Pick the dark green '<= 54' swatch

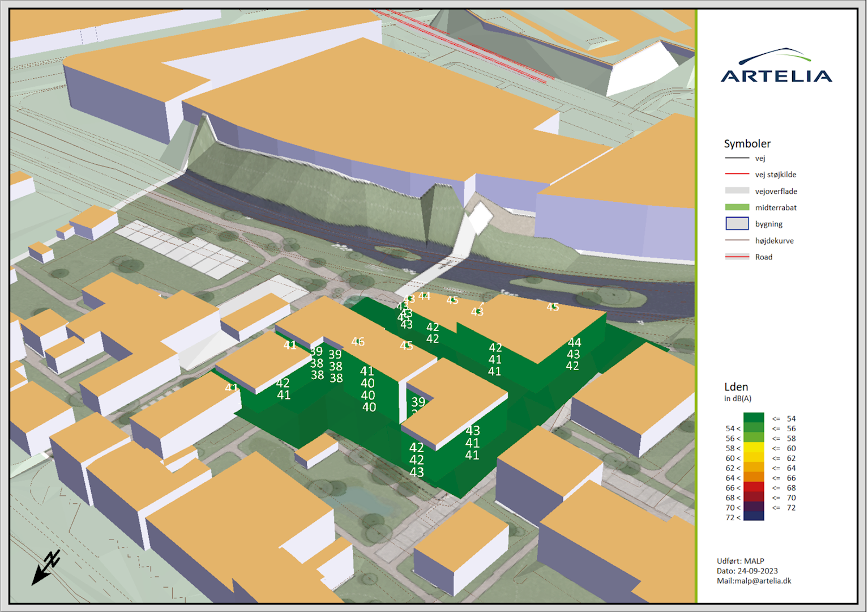[x=753, y=418]
